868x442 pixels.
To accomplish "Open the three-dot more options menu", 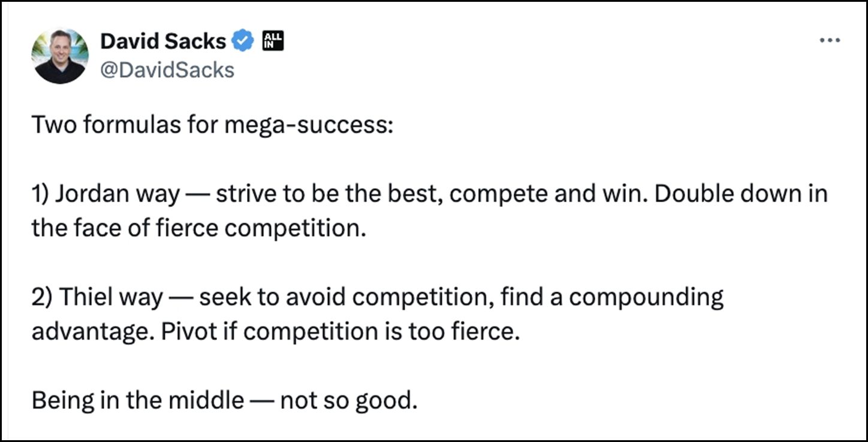I will click(x=830, y=41).
